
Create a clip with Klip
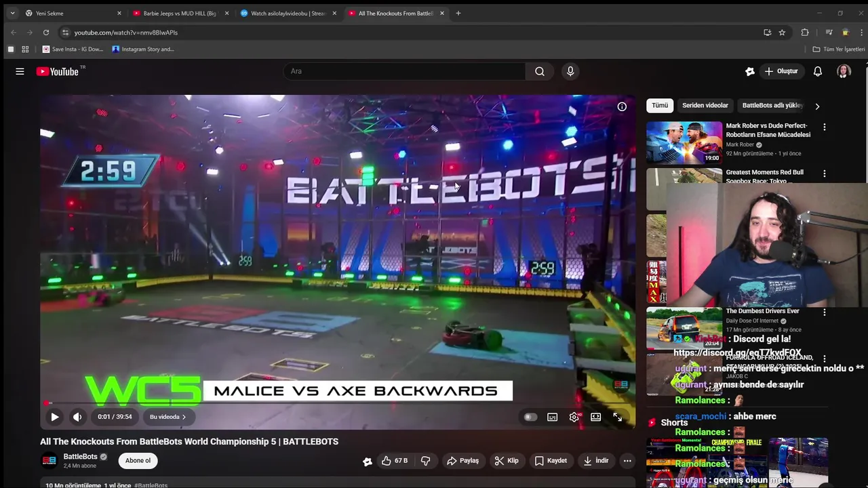[x=506, y=461]
